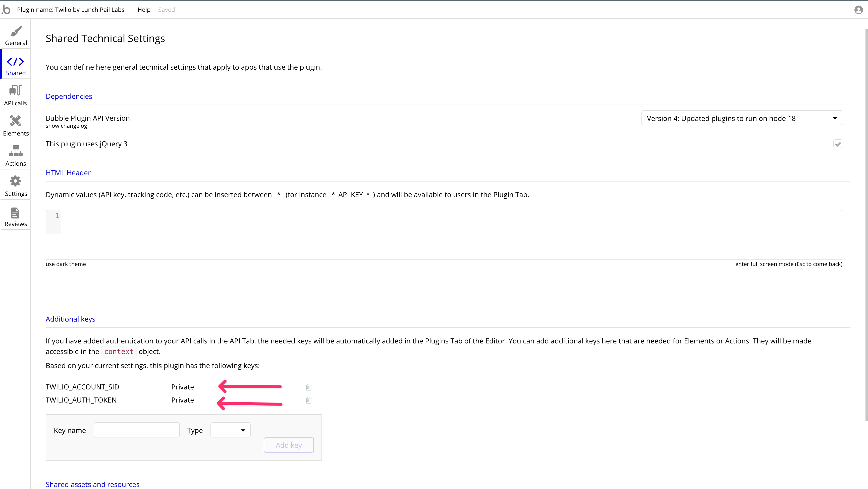This screenshot has height=489, width=868.
Task: Enter full screen mode for editor
Action: point(788,264)
